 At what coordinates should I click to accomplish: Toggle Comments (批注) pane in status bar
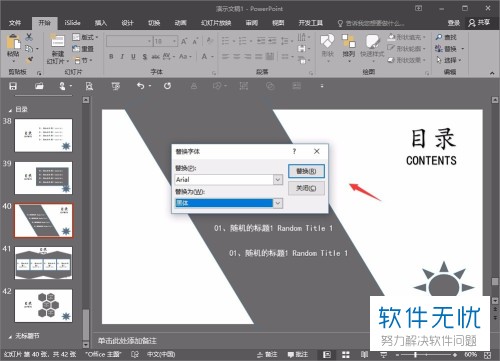point(298,355)
